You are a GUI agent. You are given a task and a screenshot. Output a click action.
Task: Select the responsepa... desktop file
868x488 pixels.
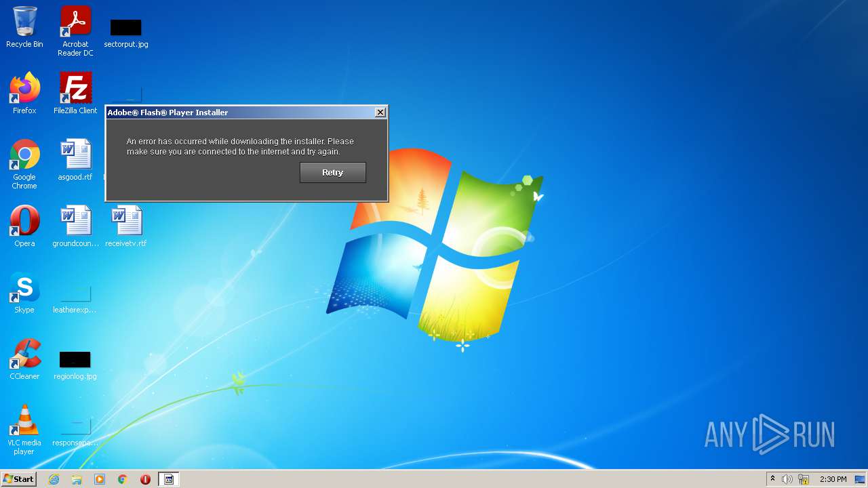(75, 432)
